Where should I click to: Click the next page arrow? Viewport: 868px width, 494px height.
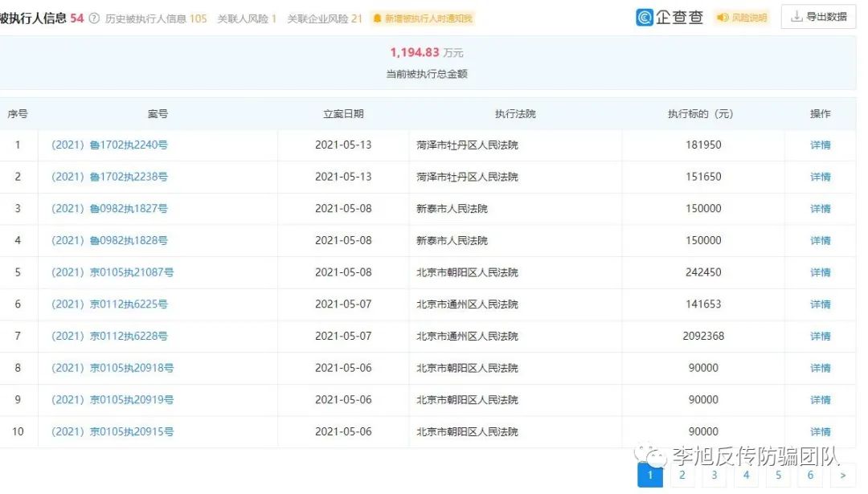point(841,476)
